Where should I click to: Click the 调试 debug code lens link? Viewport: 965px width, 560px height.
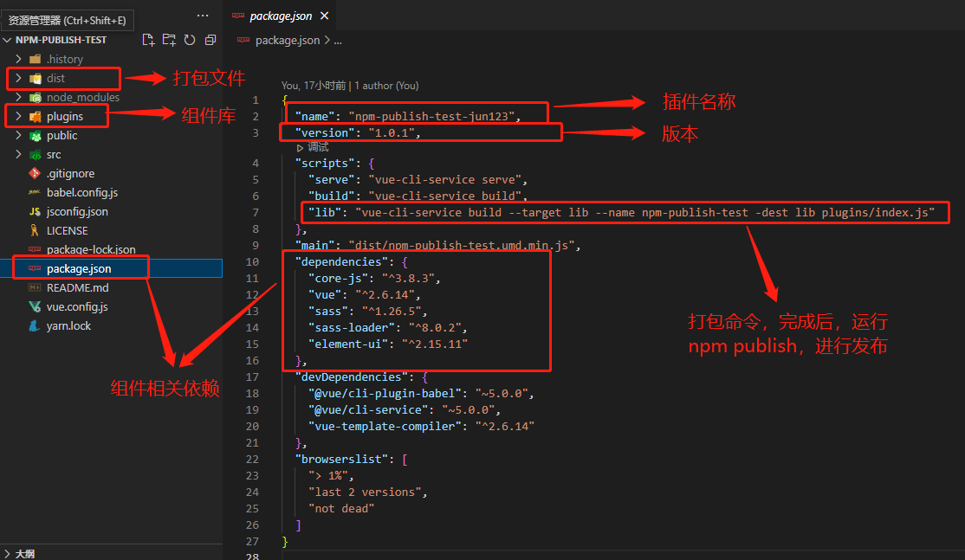(318, 147)
